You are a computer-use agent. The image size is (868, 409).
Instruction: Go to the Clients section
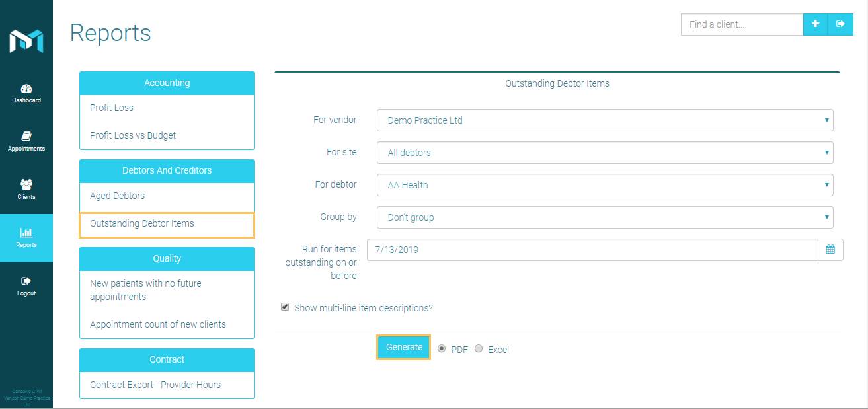[x=26, y=188]
